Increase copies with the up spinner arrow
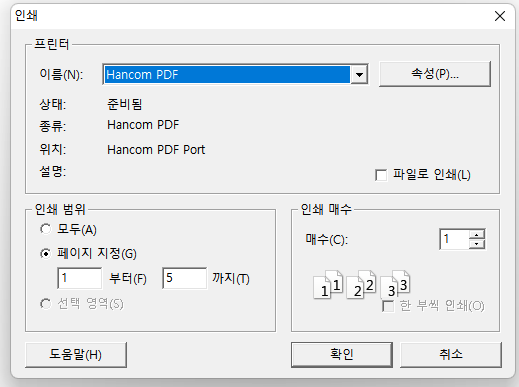Viewport: 519px width, 387px height. (x=477, y=234)
